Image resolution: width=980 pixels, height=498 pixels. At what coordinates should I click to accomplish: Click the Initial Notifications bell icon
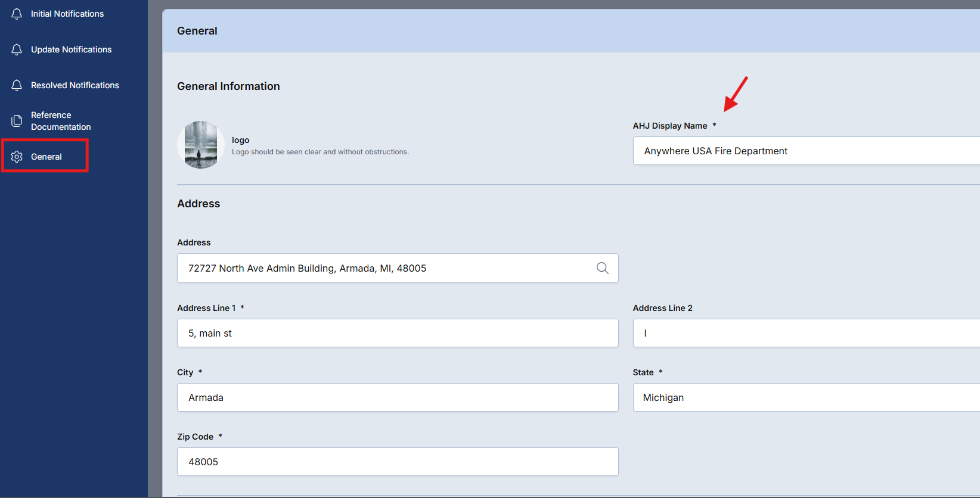point(17,14)
